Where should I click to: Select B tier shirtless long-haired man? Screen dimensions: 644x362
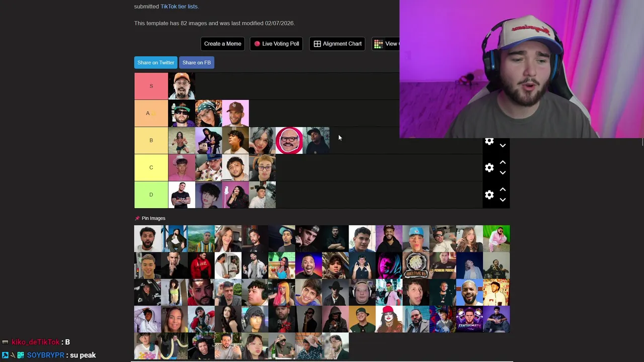point(182,140)
